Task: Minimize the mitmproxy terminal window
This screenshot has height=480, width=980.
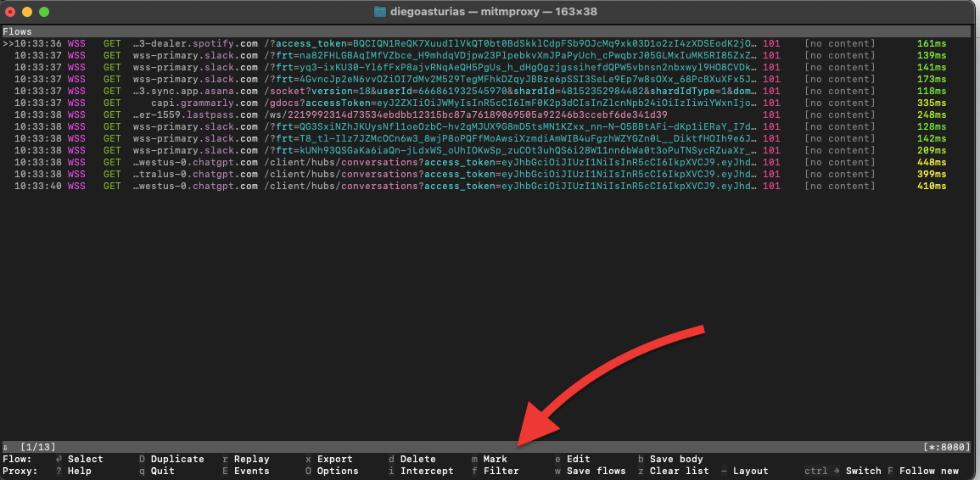Action: [27, 12]
